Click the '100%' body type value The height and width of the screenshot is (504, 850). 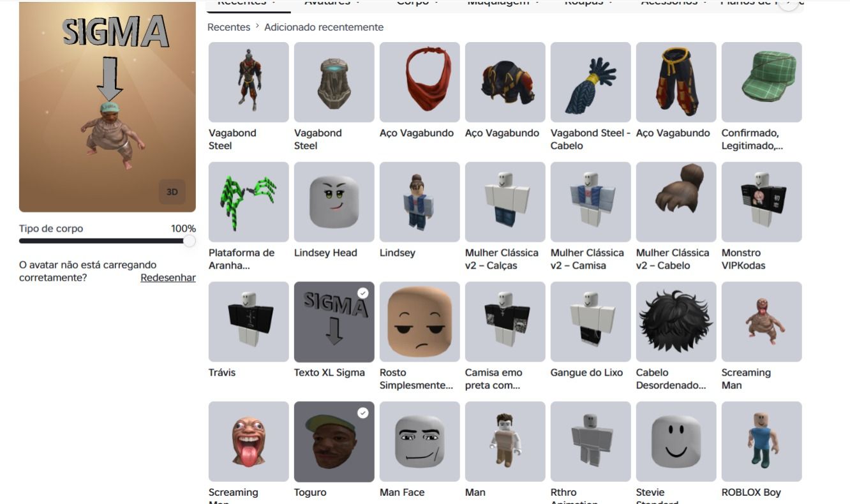(183, 228)
